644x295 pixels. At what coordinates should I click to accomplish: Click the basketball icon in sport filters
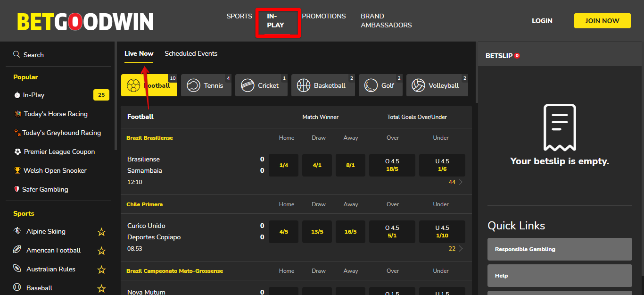click(304, 85)
